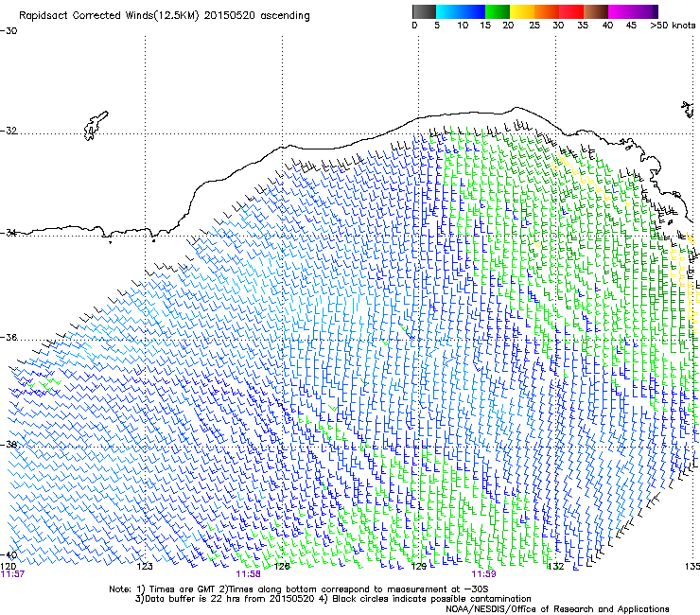Click the 126 longitude label
Image resolution: width=700 pixels, height=615 pixels.
coord(282,567)
